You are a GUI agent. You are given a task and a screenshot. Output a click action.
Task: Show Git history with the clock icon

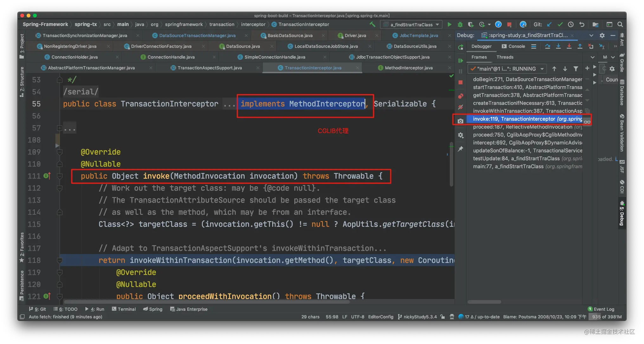[571, 24]
